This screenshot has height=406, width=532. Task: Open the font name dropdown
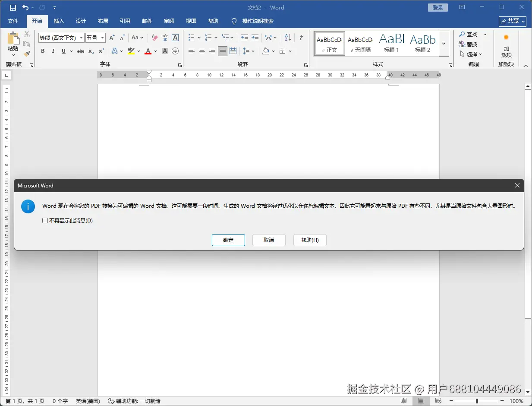coord(82,38)
